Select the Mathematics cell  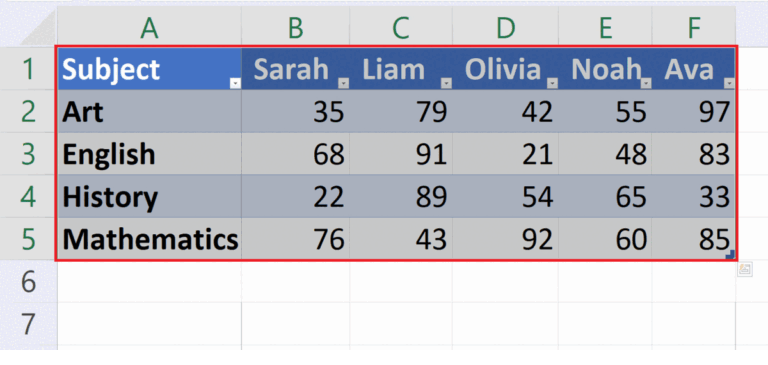[149, 240]
